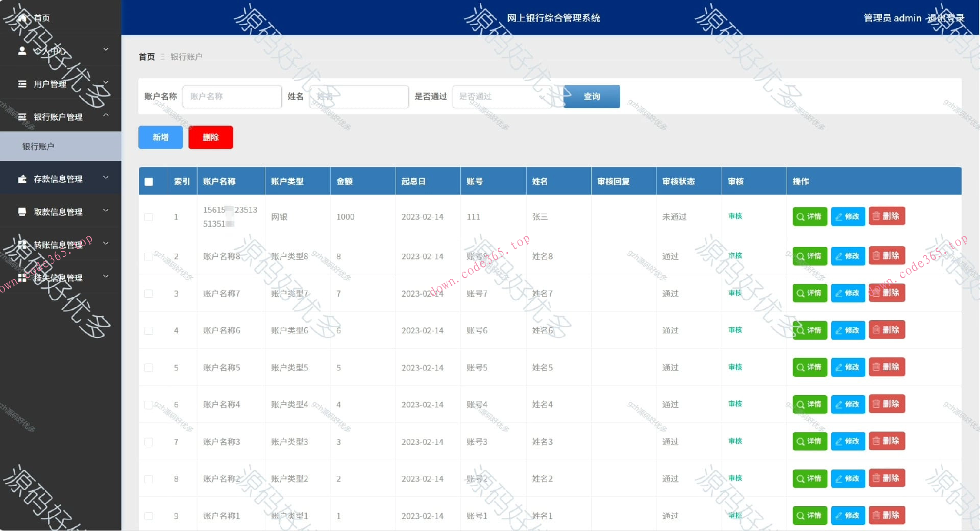The width and height of the screenshot is (980, 531).
Task: Tick the checkbox for 账户名称5 row
Action: 149,368
